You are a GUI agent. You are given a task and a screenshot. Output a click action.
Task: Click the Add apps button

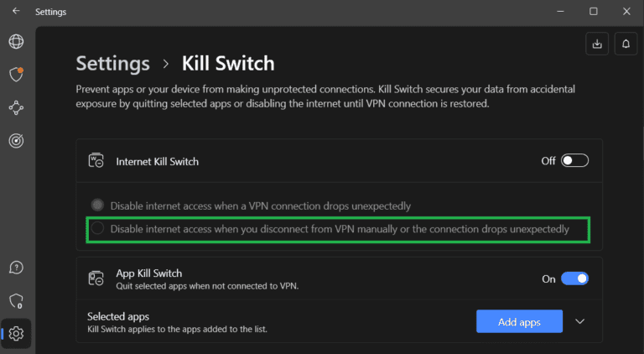[519, 321]
